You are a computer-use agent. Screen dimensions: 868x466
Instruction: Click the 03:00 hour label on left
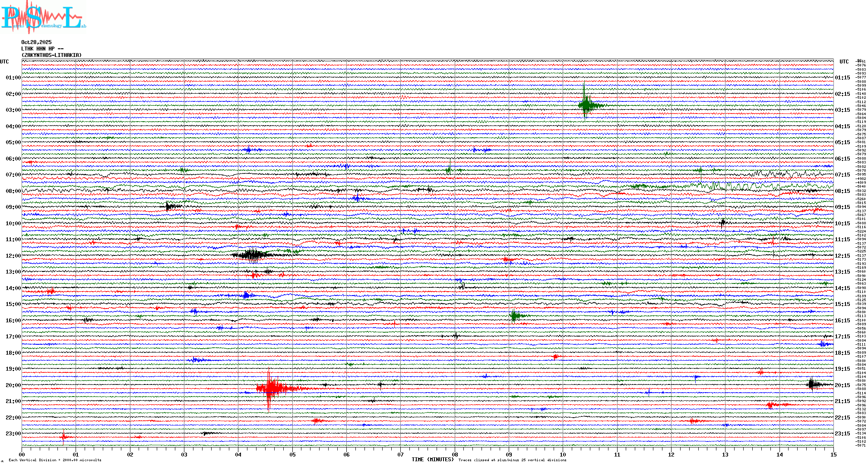13,110
